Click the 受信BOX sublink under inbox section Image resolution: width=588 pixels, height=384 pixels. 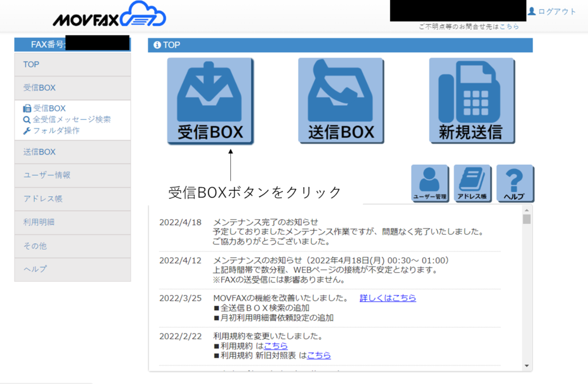click(49, 108)
